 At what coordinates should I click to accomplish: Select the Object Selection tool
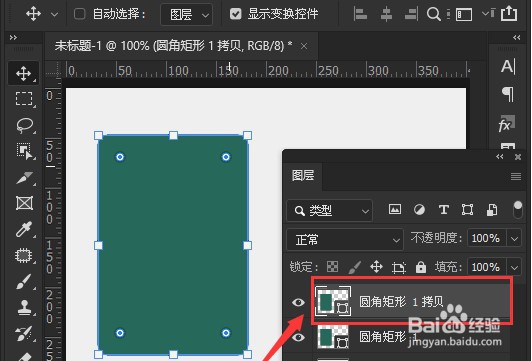click(x=24, y=151)
